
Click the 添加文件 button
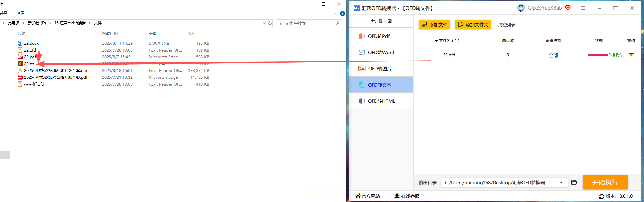(434, 25)
